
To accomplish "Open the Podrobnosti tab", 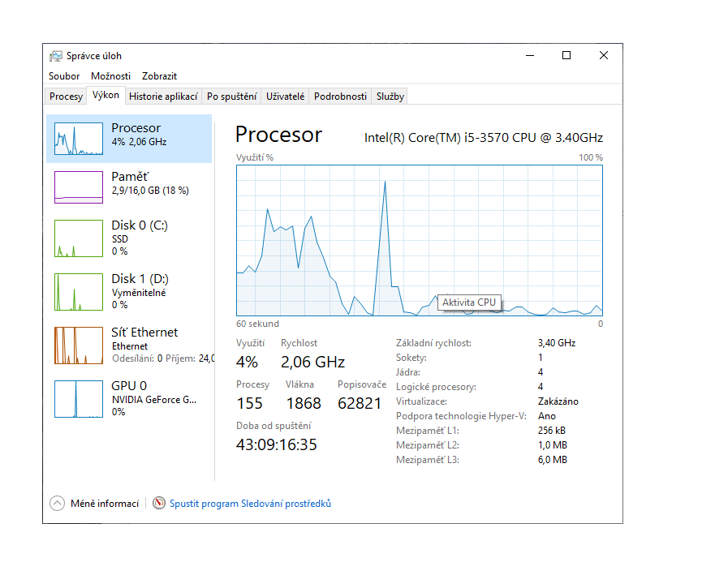I will (340, 97).
